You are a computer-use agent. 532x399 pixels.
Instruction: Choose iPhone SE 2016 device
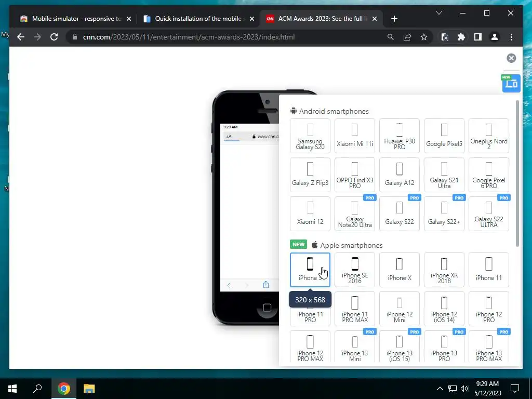pyautogui.click(x=355, y=270)
